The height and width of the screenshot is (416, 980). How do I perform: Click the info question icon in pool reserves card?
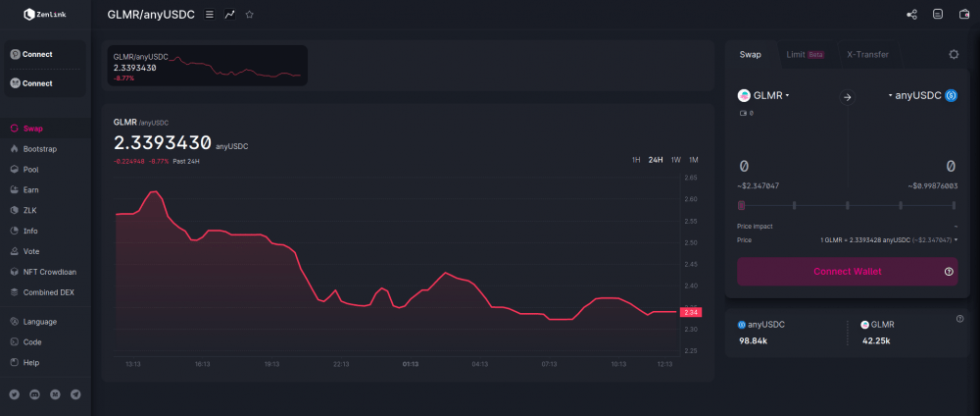[960, 319]
